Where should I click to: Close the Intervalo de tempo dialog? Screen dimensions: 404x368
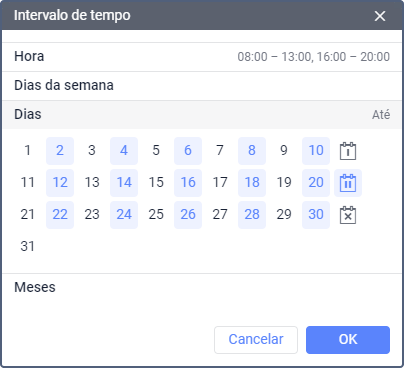(x=380, y=16)
